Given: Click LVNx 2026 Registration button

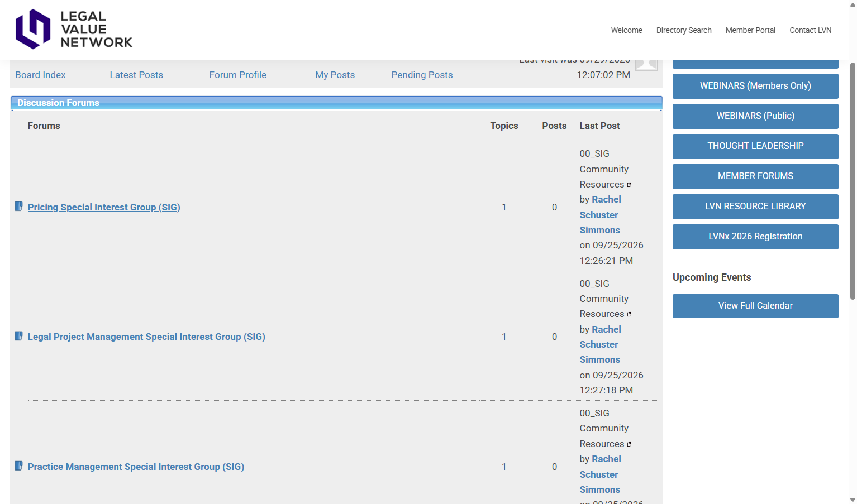Looking at the screenshot, I should tap(755, 237).
